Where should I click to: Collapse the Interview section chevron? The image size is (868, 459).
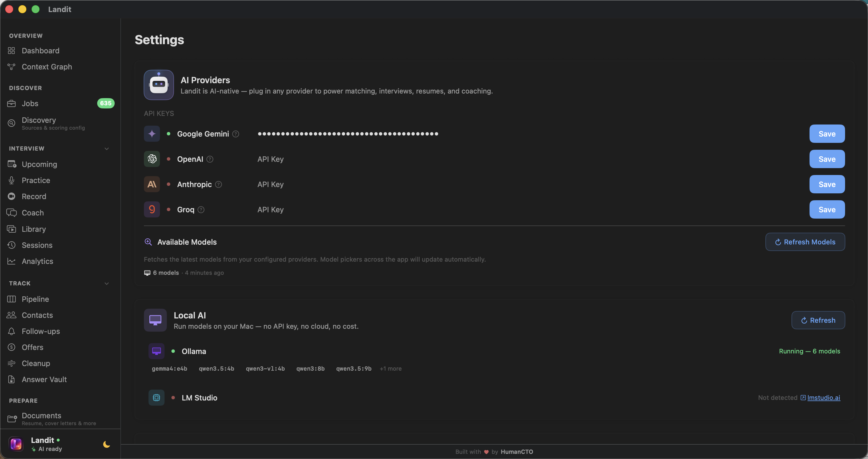(106, 149)
